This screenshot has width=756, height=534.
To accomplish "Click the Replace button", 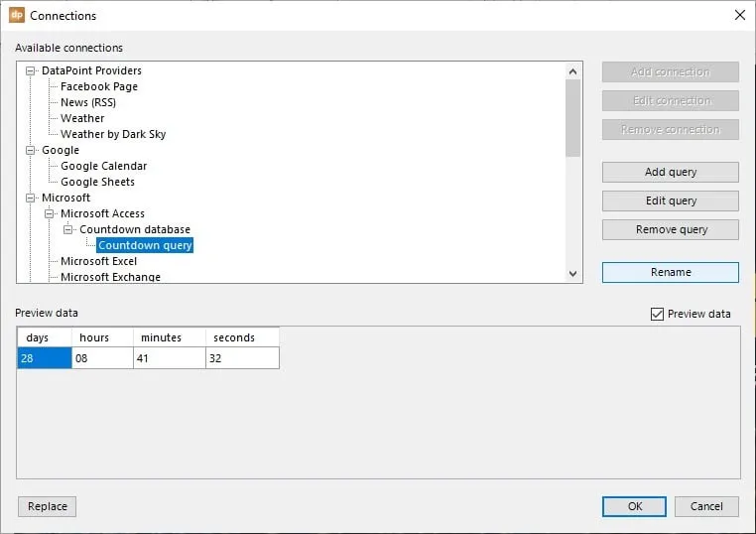I will pyautogui.click(x=48, y=506).
